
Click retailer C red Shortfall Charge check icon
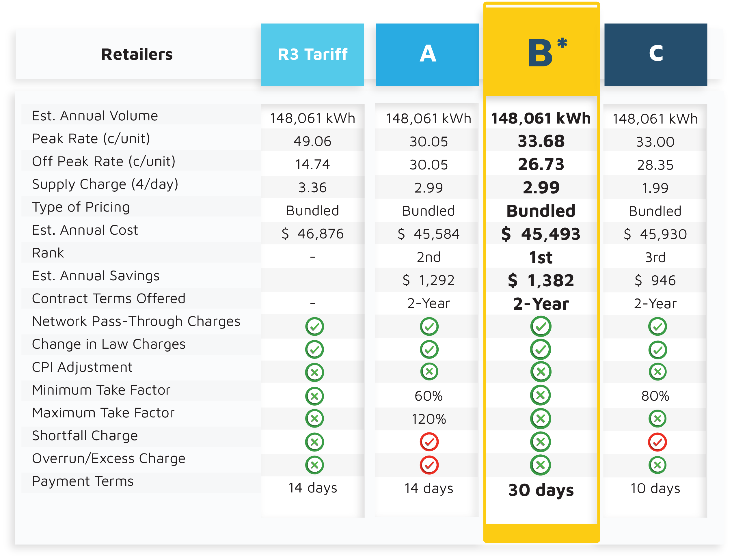point(658,442)
